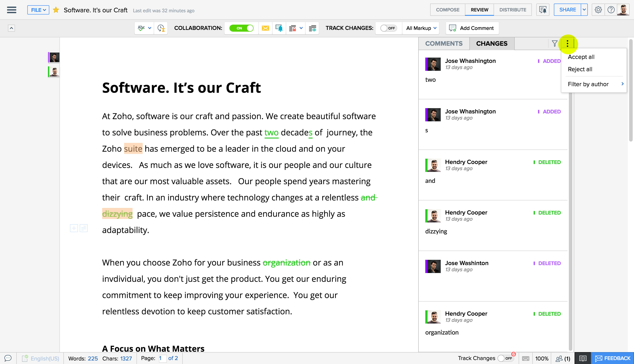Switch to the COMMENTS tab
The image size is (634, 364).
(444, 44)
